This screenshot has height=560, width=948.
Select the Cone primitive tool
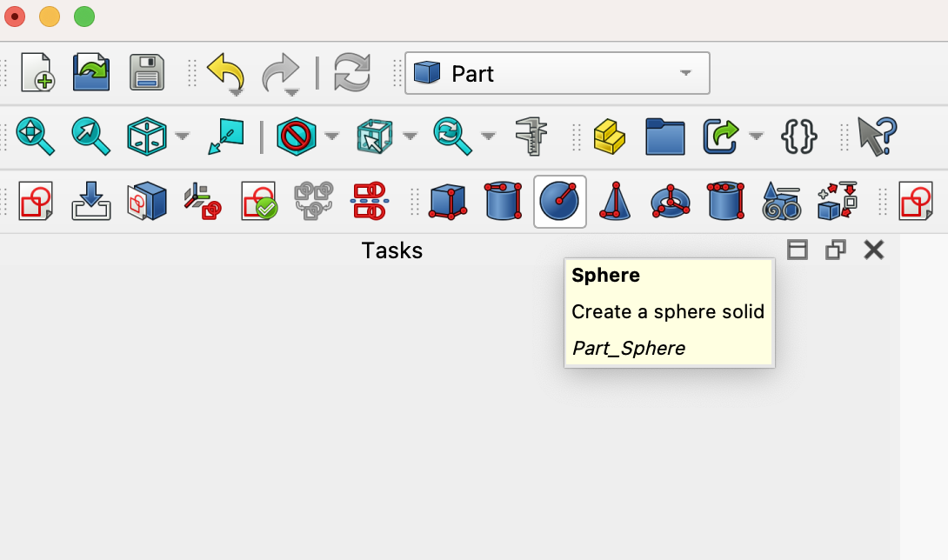click(x=615, y=202)
